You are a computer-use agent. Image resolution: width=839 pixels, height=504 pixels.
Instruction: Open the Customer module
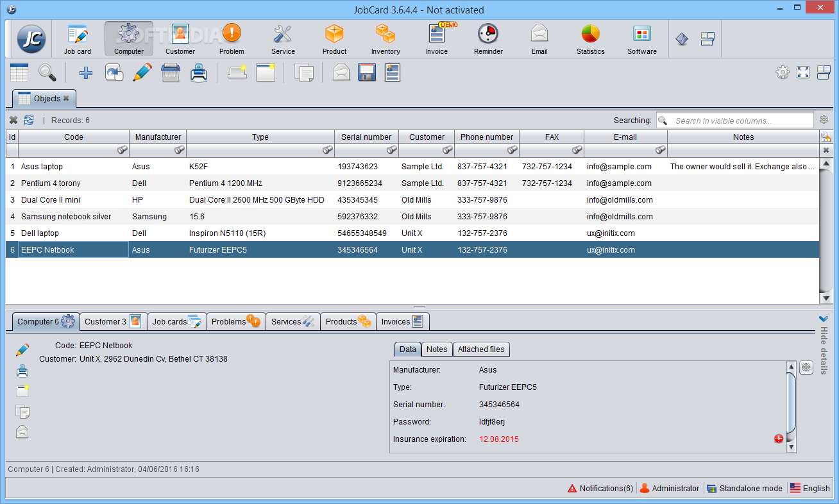point(180,39)
